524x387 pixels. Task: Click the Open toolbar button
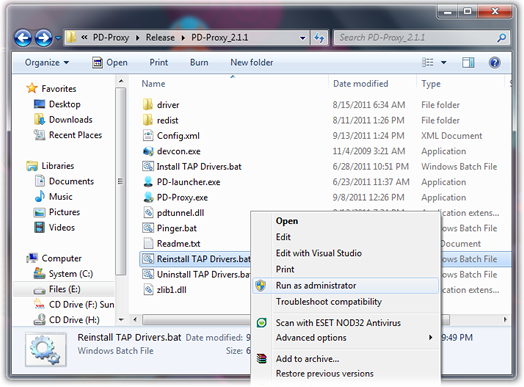point(110,62)
